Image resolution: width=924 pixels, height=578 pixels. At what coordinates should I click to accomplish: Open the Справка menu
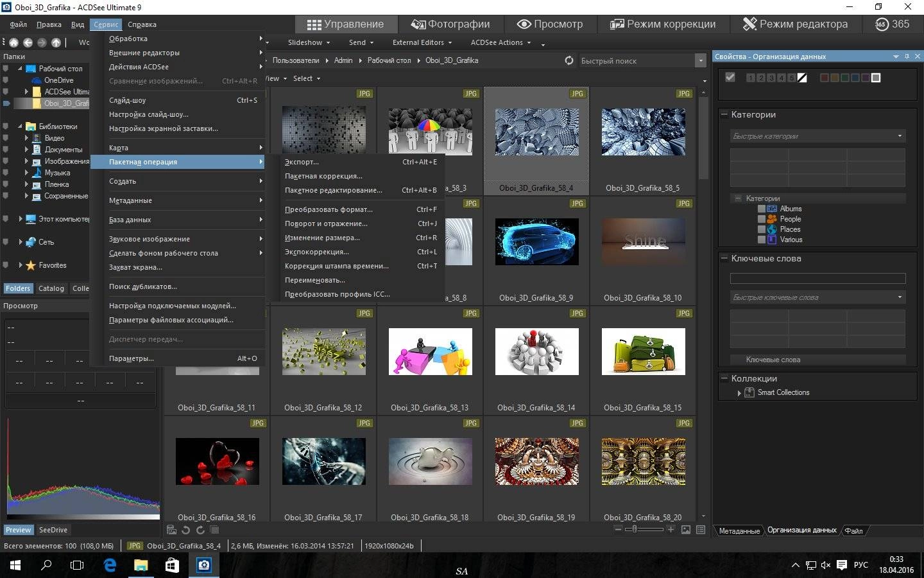(x=142, y=24)
